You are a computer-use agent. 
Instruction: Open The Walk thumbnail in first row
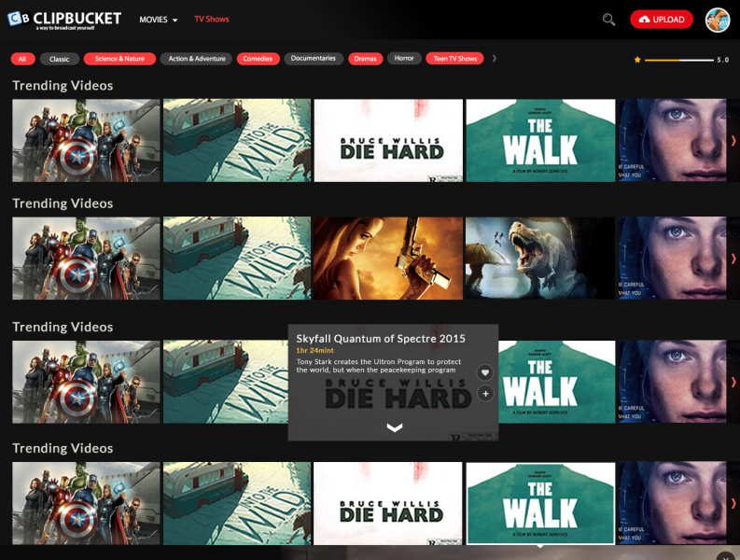(541, 140)
